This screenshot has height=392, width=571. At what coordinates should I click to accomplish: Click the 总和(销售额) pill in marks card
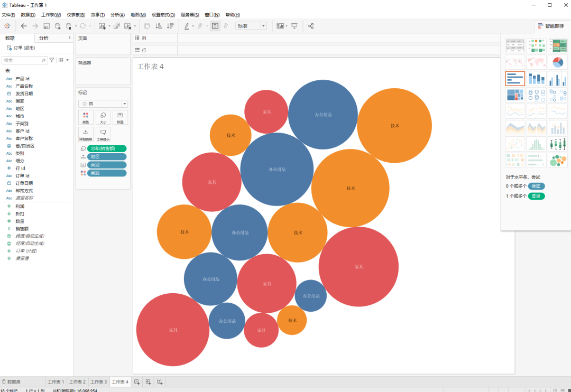107,148
